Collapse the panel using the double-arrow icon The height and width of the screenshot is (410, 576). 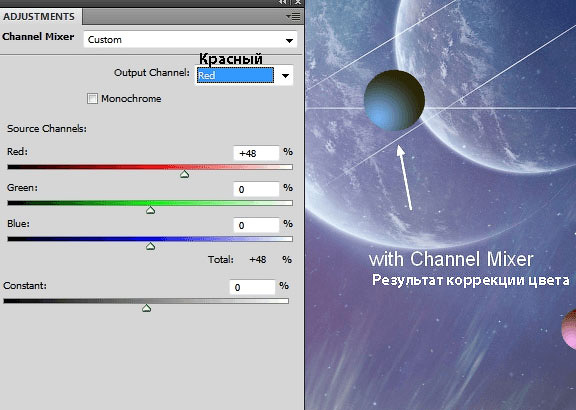pyautogui.click(x=282, y=2)
